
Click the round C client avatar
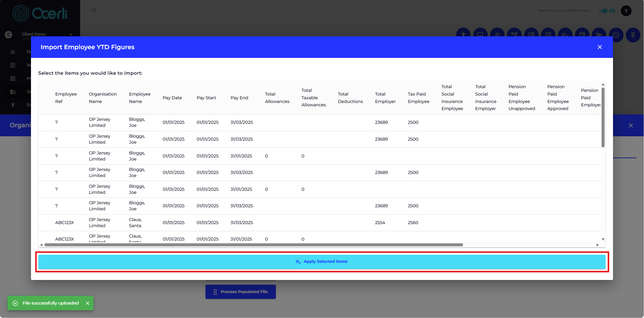point(9,34)
